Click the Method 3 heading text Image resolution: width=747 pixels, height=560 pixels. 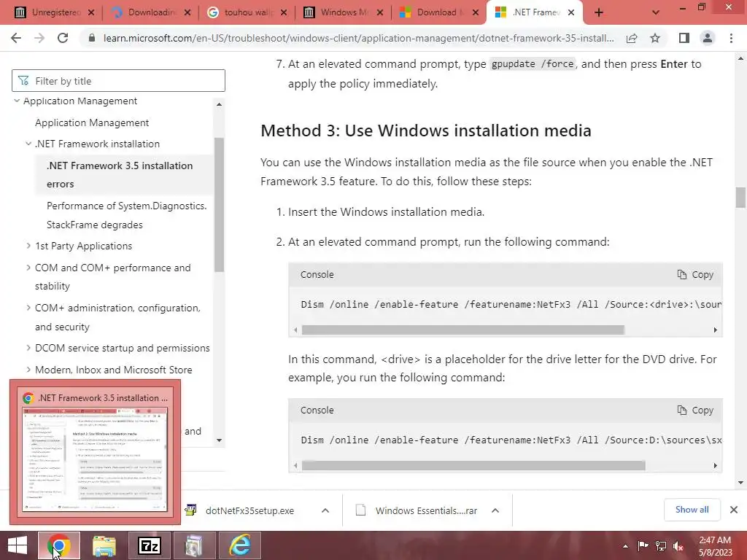pyautogui.click(x=426, y=131)
